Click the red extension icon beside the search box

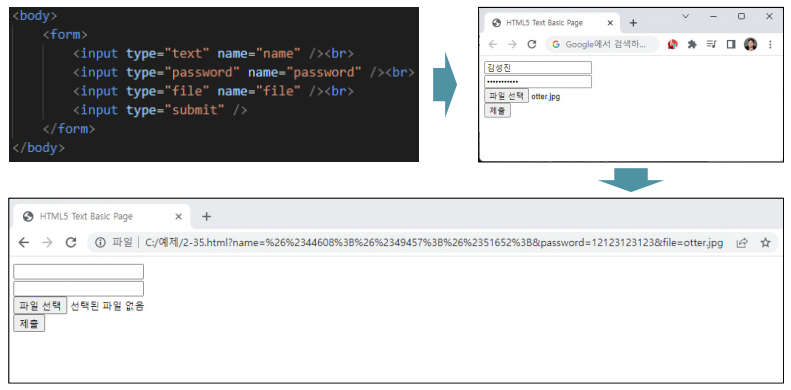click(672, 44)
